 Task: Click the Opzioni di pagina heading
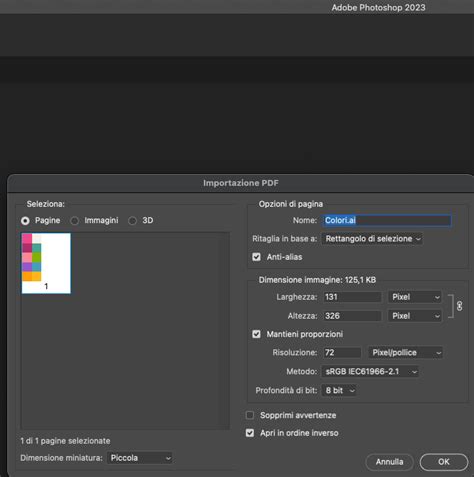291,204
